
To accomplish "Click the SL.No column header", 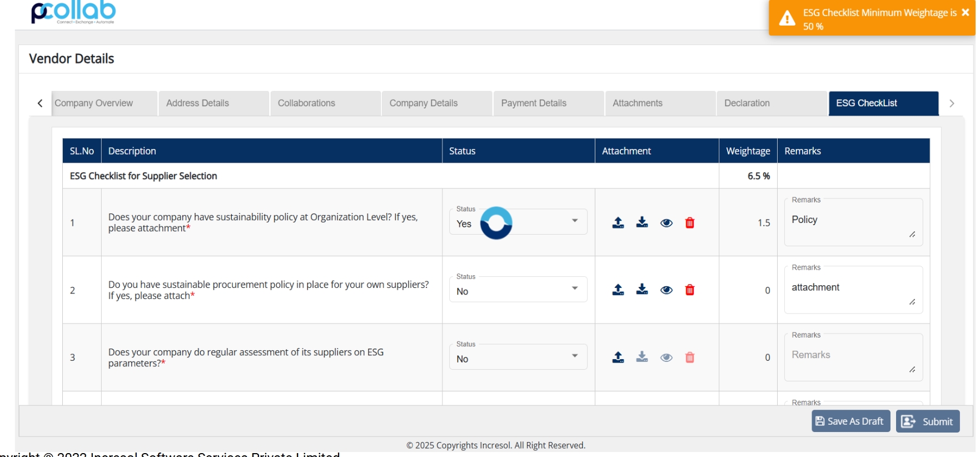I will point(82,151).
